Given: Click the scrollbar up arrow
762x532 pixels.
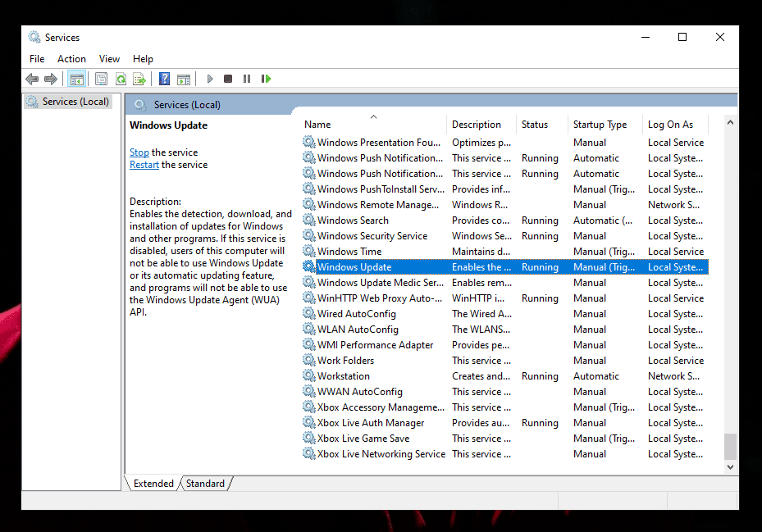Looking at the screenshot, I should (x=730, y=122).
